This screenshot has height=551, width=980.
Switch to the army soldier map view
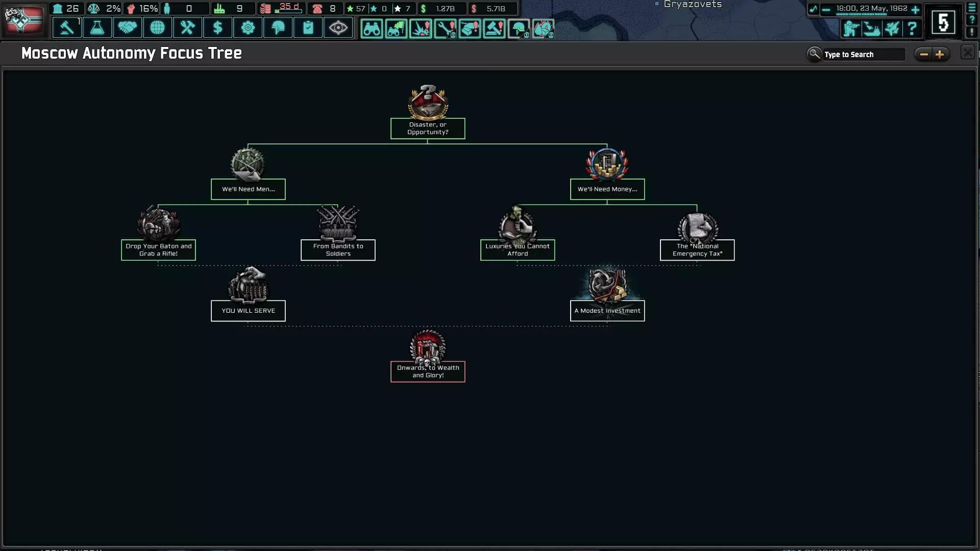pos(851,29)
